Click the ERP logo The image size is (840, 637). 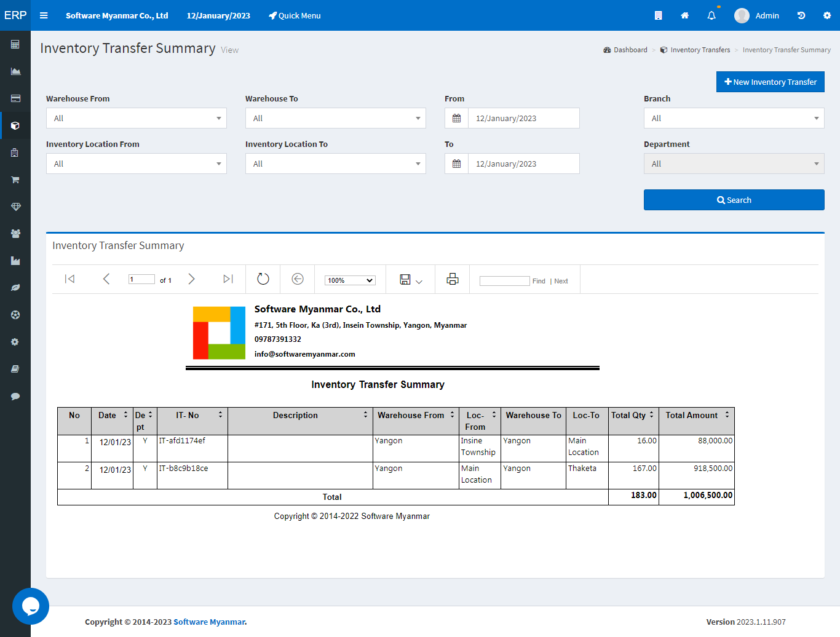click(x=15, y=15)
